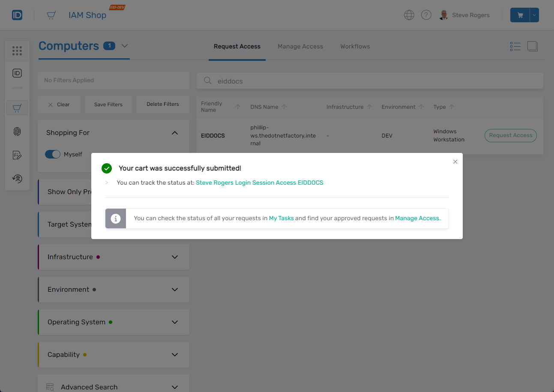Open the apps grid icon in sidebar

coord(17,51)
